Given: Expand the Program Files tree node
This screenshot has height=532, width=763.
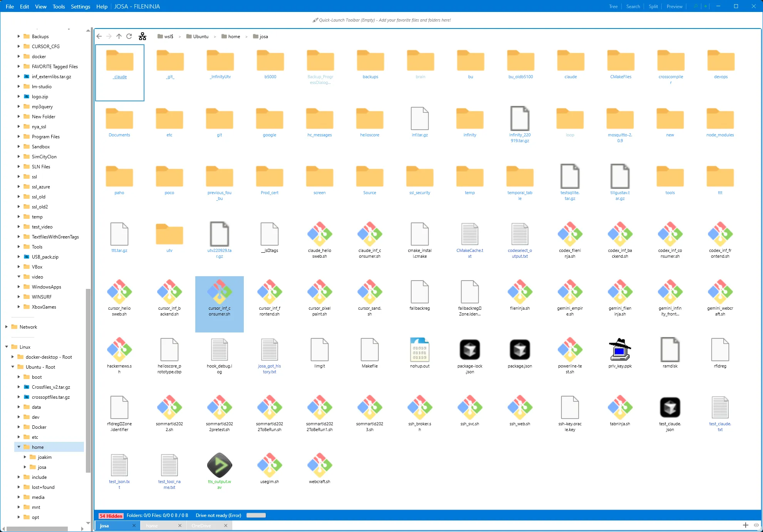Looking at the screenshot, I should coord(18,136).
